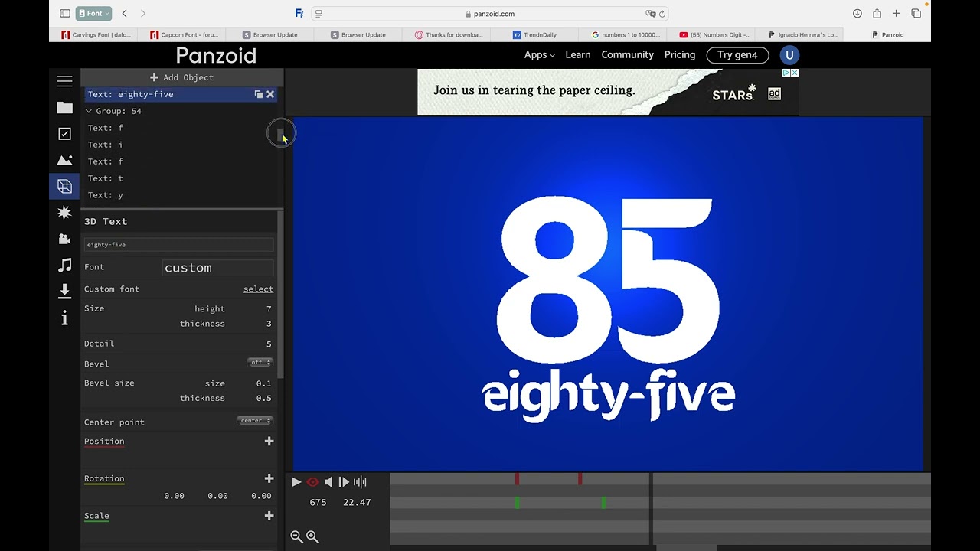Select the 3D objects cube icon
Viewport: 980px width, 551px height.
coord(64,186)
